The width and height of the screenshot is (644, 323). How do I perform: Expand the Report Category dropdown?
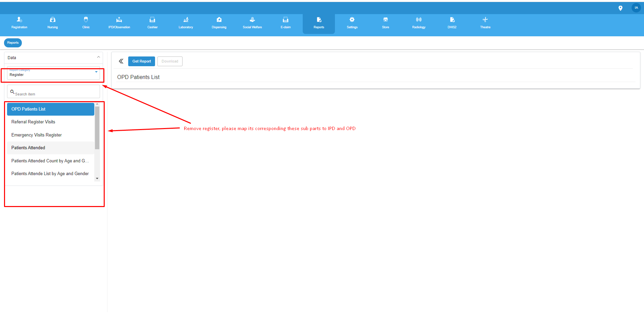pos(96,72)
